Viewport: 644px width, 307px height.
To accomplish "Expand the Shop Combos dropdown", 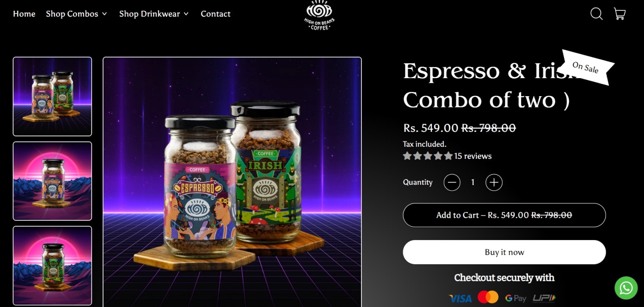I will (x=76, y=14).
